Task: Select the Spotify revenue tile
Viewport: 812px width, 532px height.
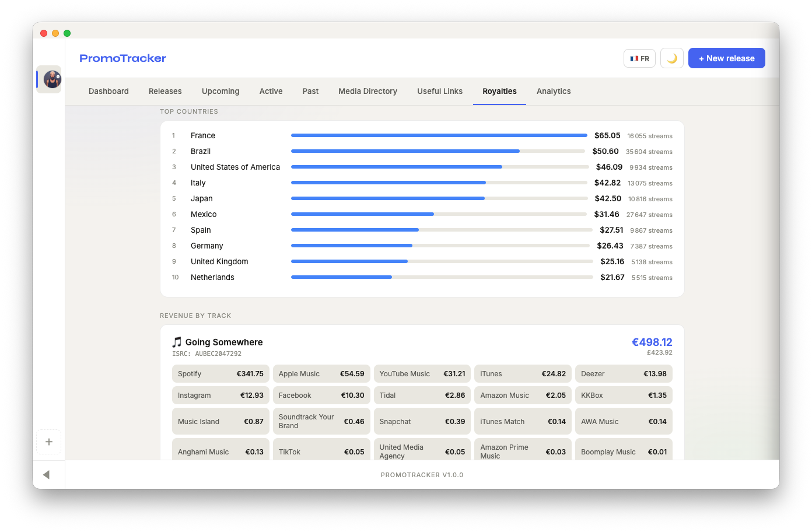Action: pos(220,374)
